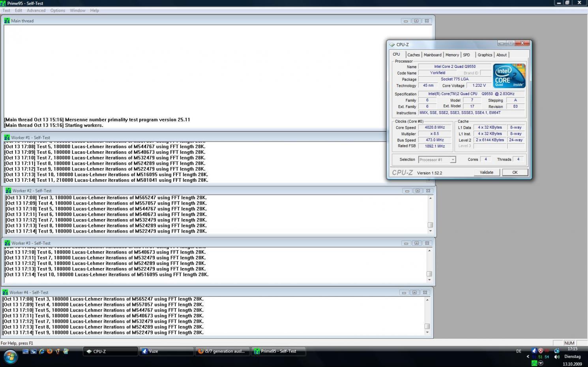Click Worker #2 scrollbar thumb
The width and height of the screenshot is (588, 367).
[x=430, y=225]
